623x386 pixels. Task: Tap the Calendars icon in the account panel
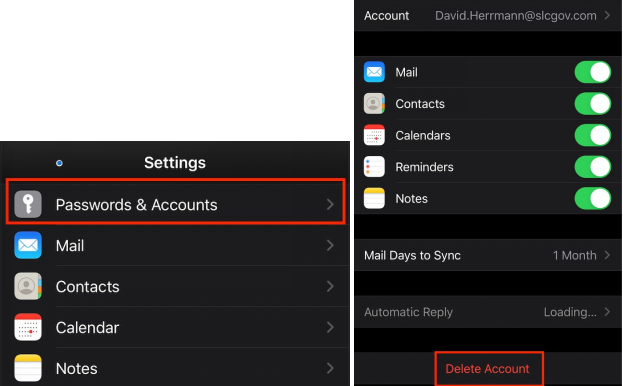[x=374, y=135]
